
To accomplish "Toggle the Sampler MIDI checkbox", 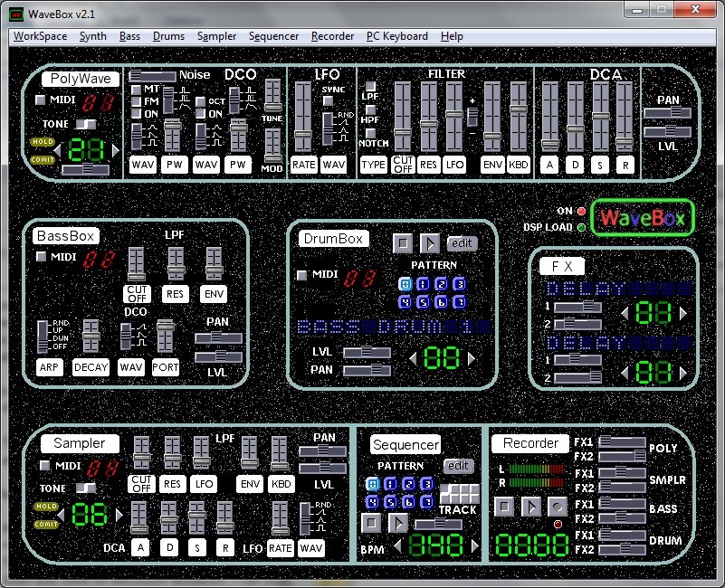I will 45,465.
